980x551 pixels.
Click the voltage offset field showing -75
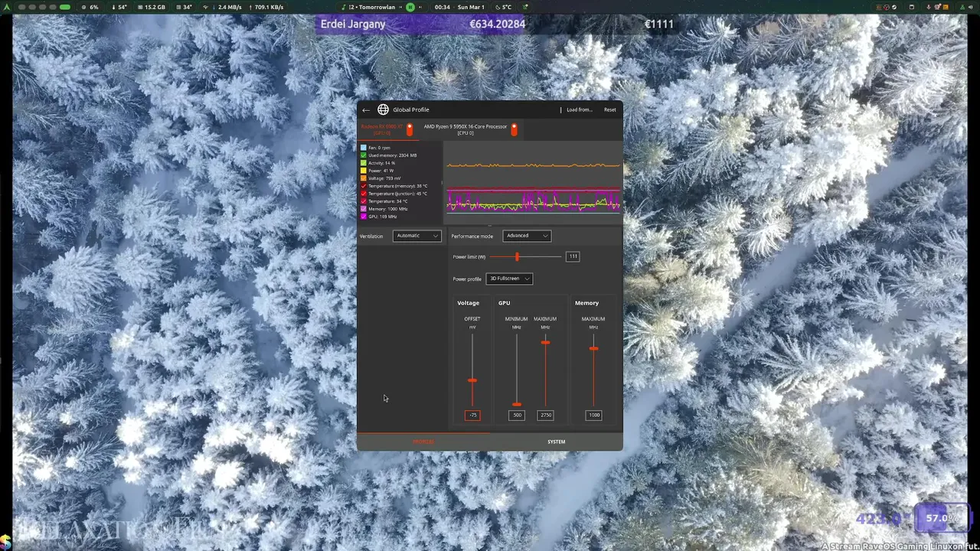coord(472,415)
